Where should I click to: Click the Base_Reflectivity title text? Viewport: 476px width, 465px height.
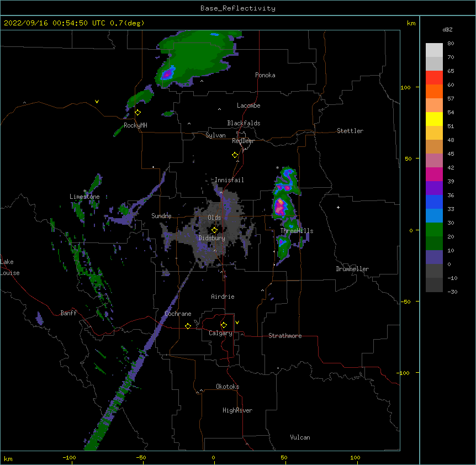click(238, 8)
